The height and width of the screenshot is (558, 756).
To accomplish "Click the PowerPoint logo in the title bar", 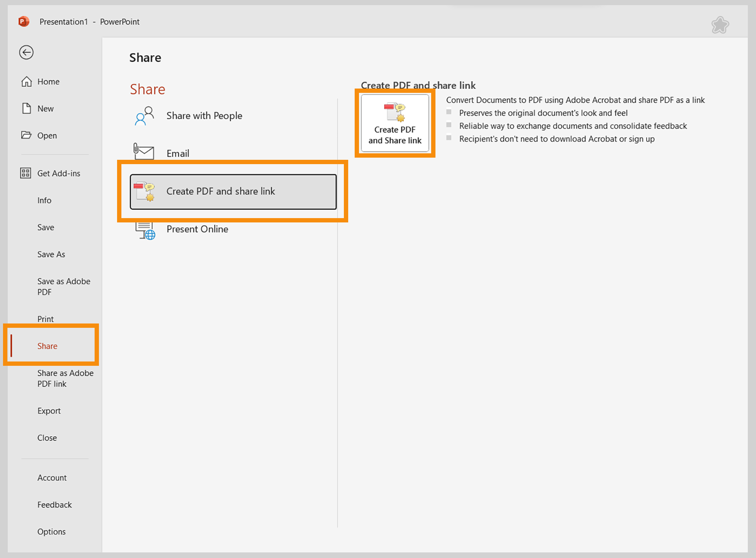I will pos(23,21).
